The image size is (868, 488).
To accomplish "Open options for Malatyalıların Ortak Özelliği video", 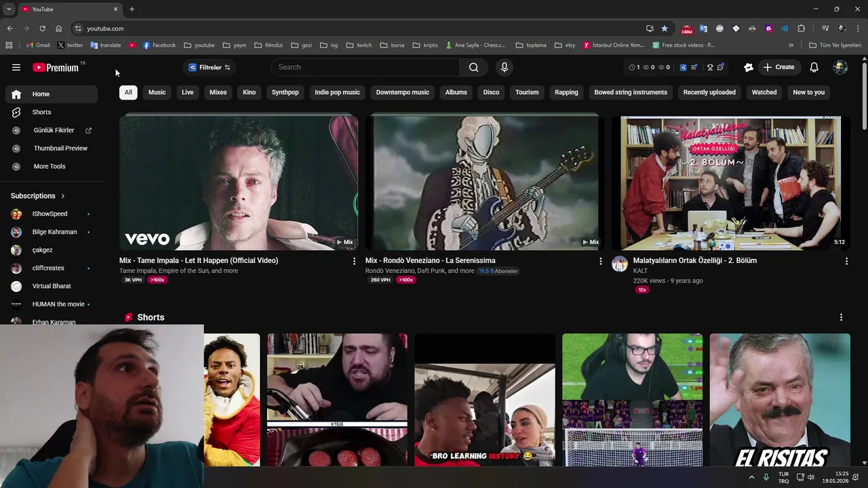I will 846,261.
